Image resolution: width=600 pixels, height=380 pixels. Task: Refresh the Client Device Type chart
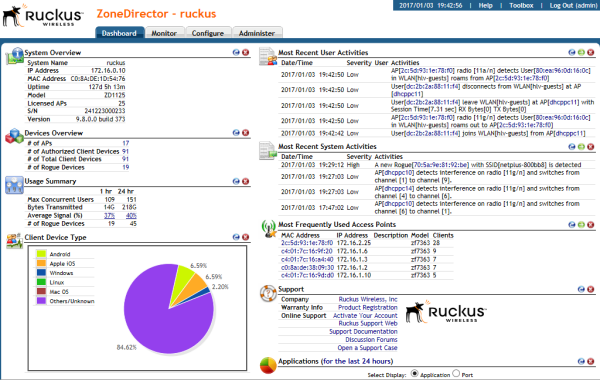(236, 237)
